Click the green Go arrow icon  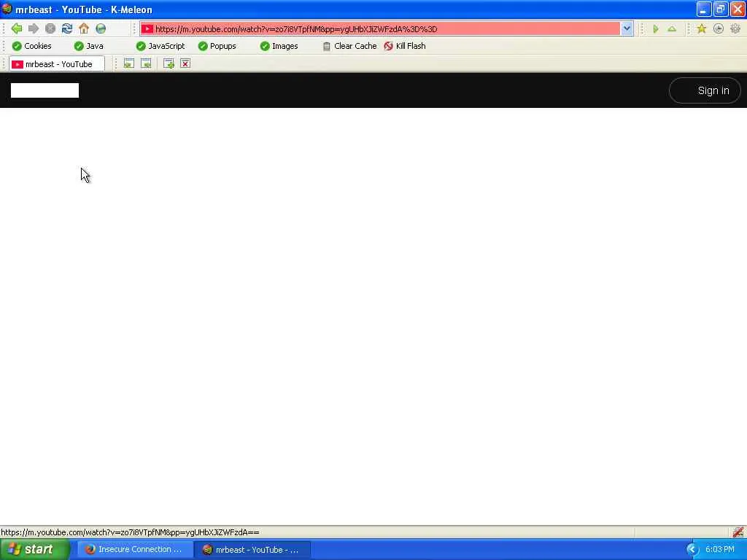point(656,29)
